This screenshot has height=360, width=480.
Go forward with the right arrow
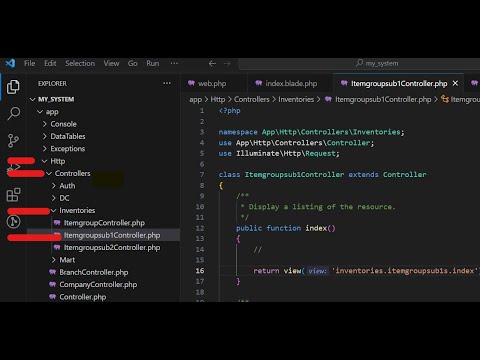[227, 63]
